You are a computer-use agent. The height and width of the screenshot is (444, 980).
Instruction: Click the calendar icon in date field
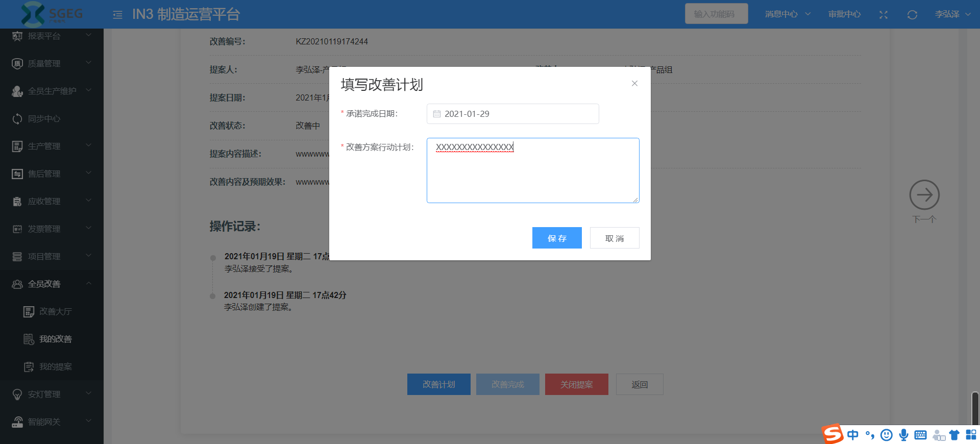[x=437, y=114]
